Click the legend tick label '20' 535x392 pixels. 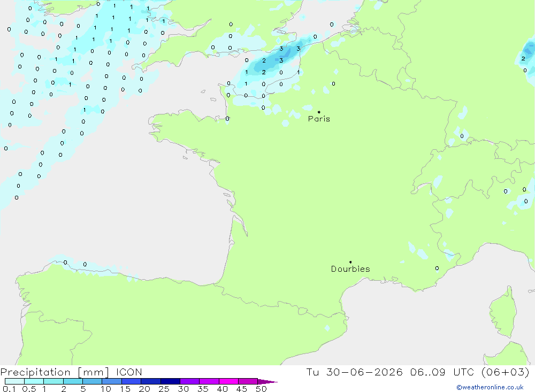[x=144, y=389]
